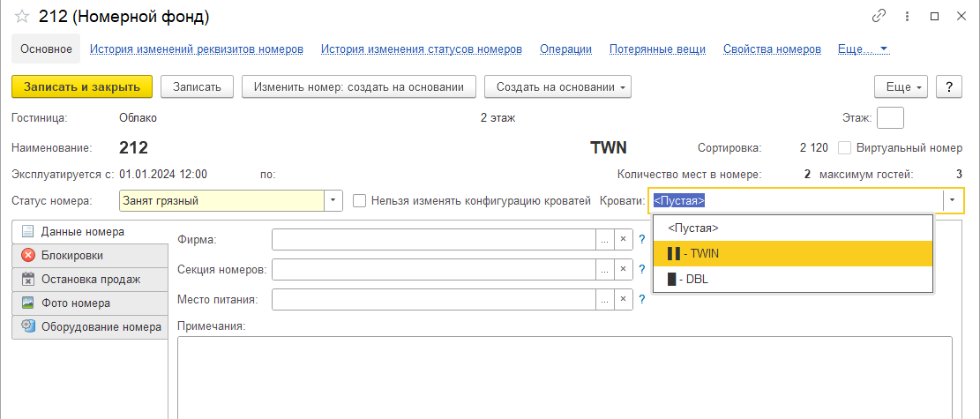Image resolution: width=980 pixels, height=419 pixels.
Task: Open Фото номера tab
Action: click(88, 303)
